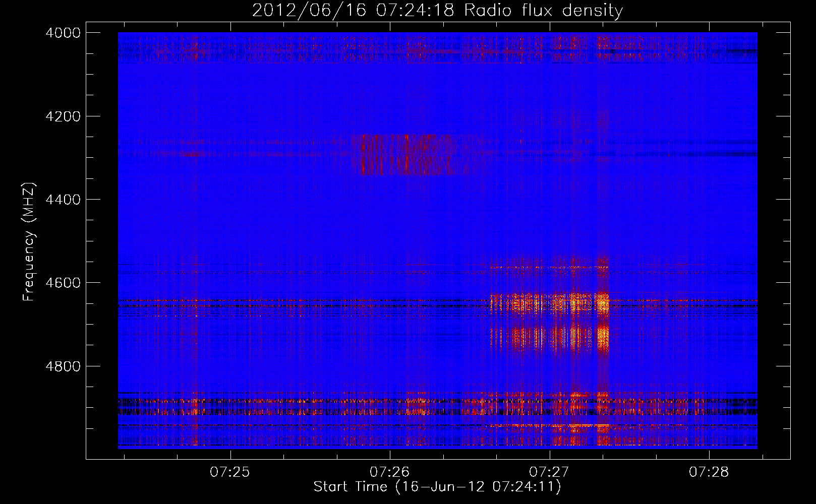Click the 07:28 time axis label

(x=709, y=472)
